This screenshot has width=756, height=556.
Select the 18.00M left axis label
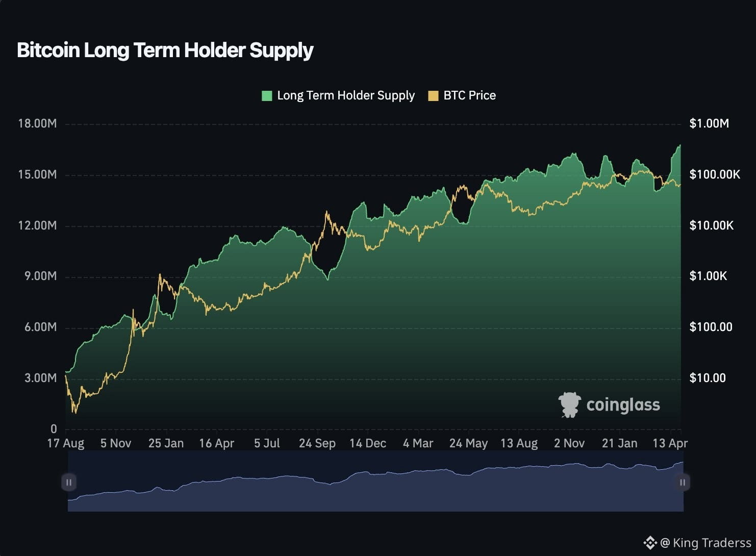coord(37,123)
